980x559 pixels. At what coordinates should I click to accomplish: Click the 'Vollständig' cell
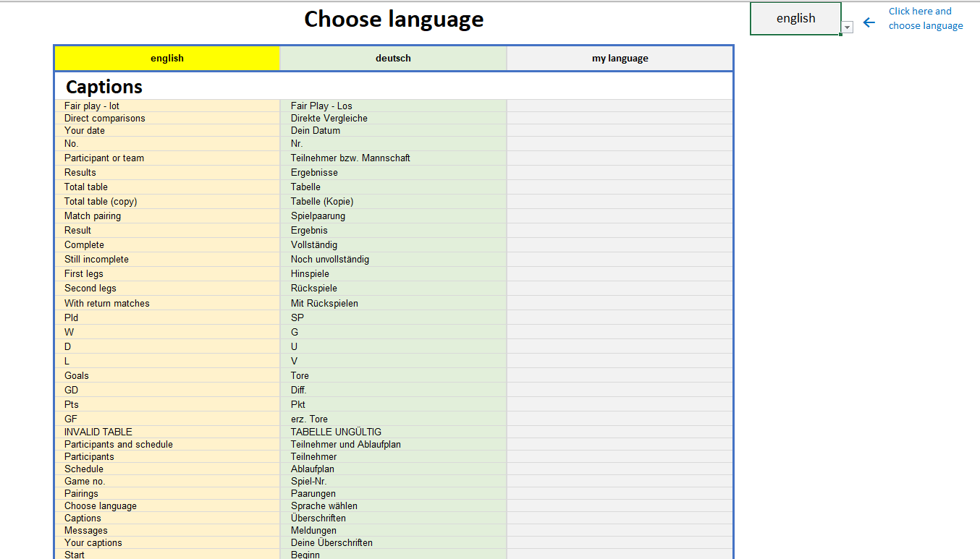[393, 244]
